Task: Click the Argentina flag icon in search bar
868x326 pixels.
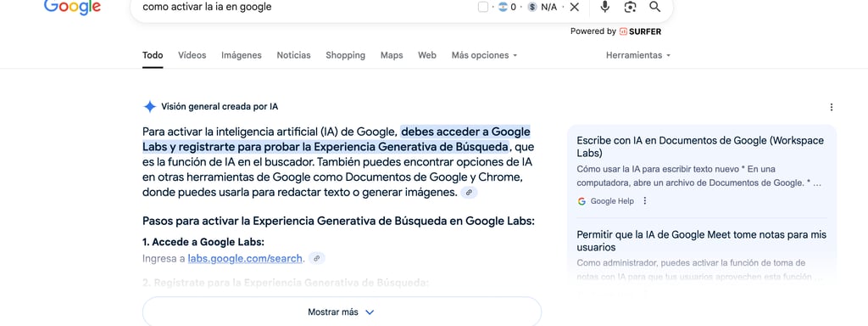Action: pos(503,7)
